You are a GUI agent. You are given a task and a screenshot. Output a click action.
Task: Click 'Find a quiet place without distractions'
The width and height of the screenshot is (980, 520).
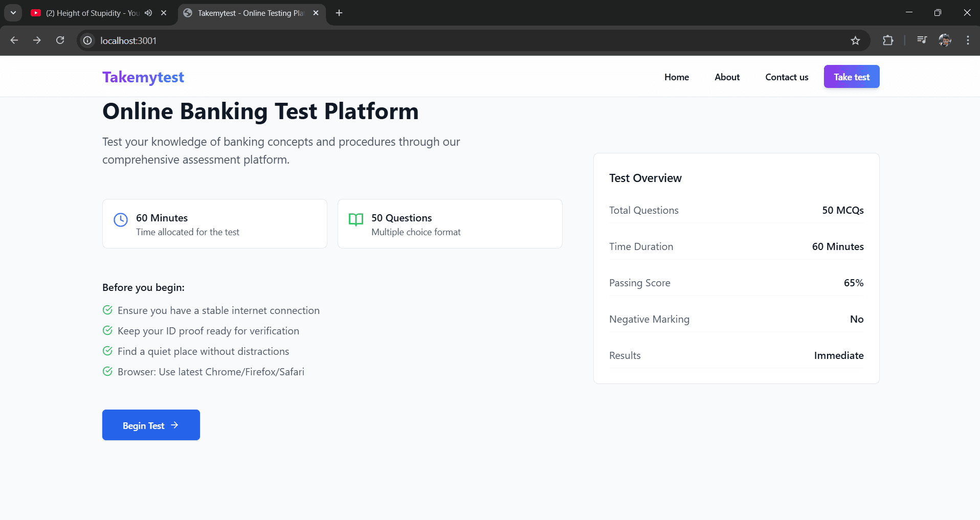(x=203, y=351)
